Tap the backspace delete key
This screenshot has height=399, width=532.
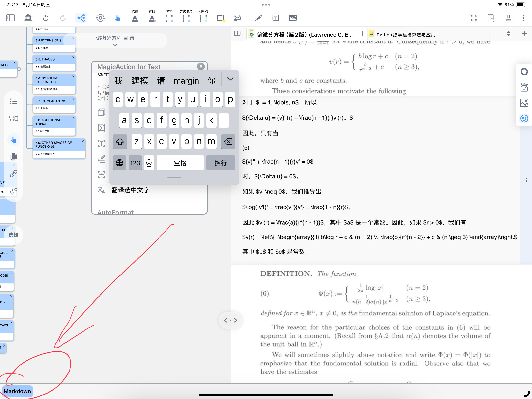tap(228, 141)
